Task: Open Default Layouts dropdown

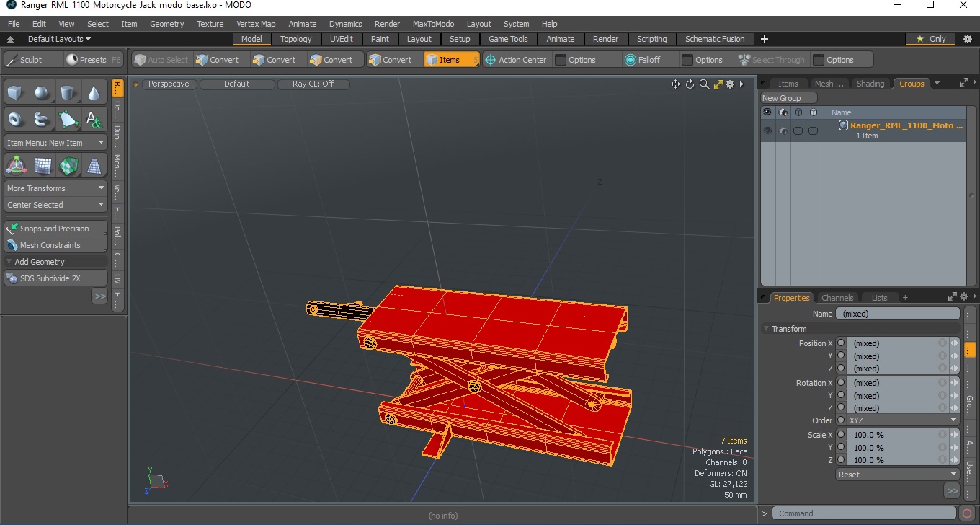Action: pos(59,39)
